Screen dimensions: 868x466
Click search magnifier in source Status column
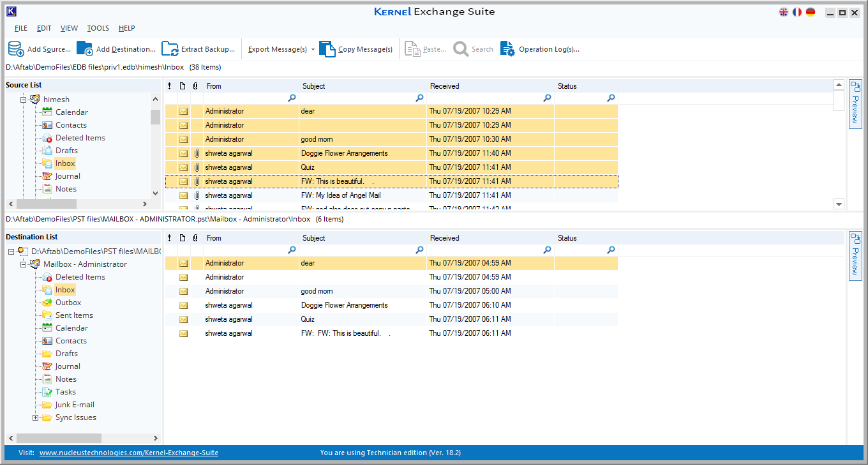click(x=611, y=98)
